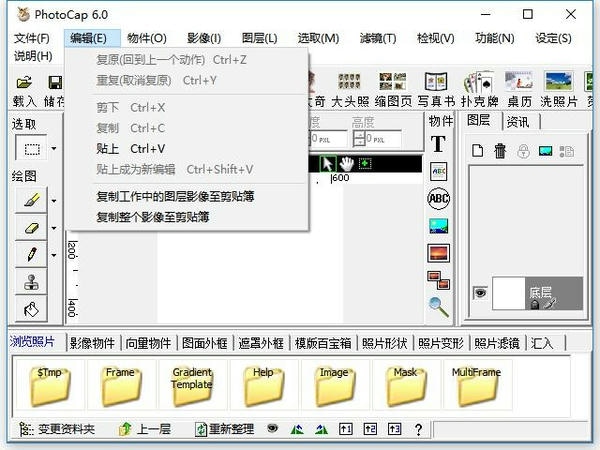Delete layer with trash can icon
This screenshot has width=600, height=450.
[500, 151]
